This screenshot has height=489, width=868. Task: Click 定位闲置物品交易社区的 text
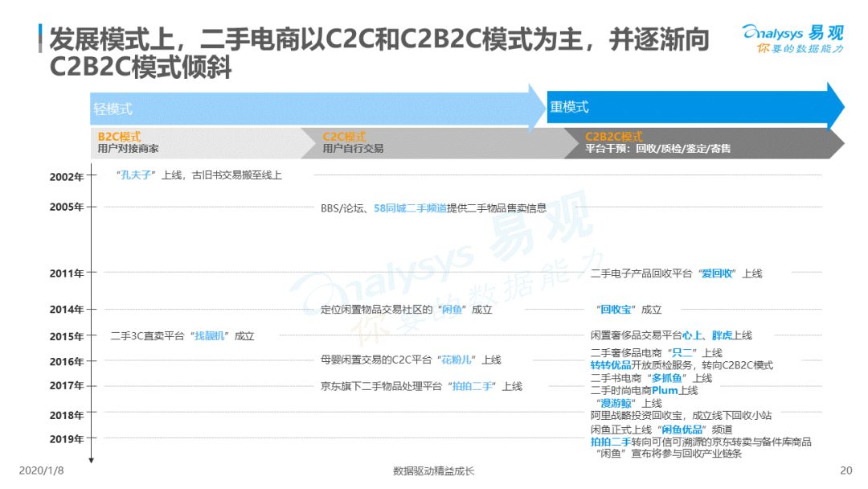[x=376, y=310]
